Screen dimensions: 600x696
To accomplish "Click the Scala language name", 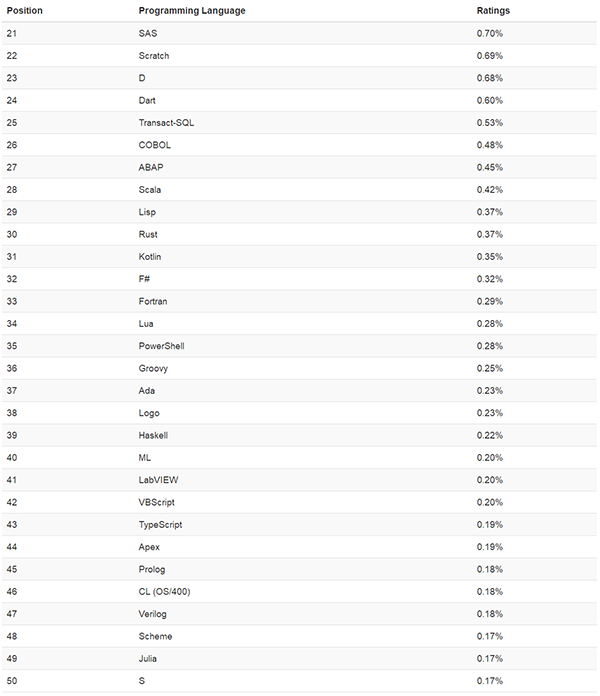I will 150,190.
